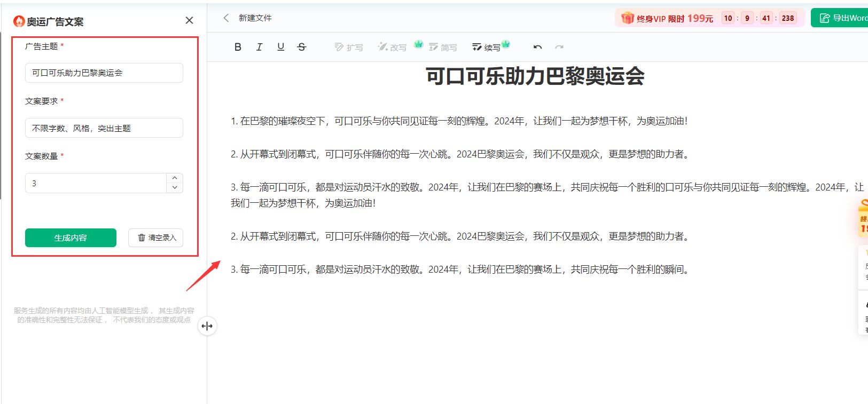This screenshot has width=868, height=404.
Task: Click the 奥运广告文案 flame logo icon
Action: pyautogui.click(x=19, y=21)
